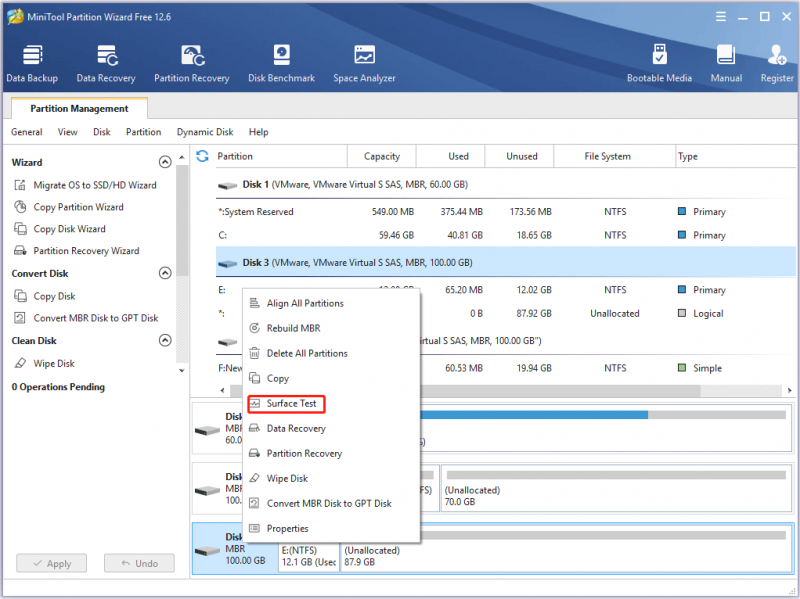Click the Undo button
Viewport: 800px width, 599px height.
139,563
